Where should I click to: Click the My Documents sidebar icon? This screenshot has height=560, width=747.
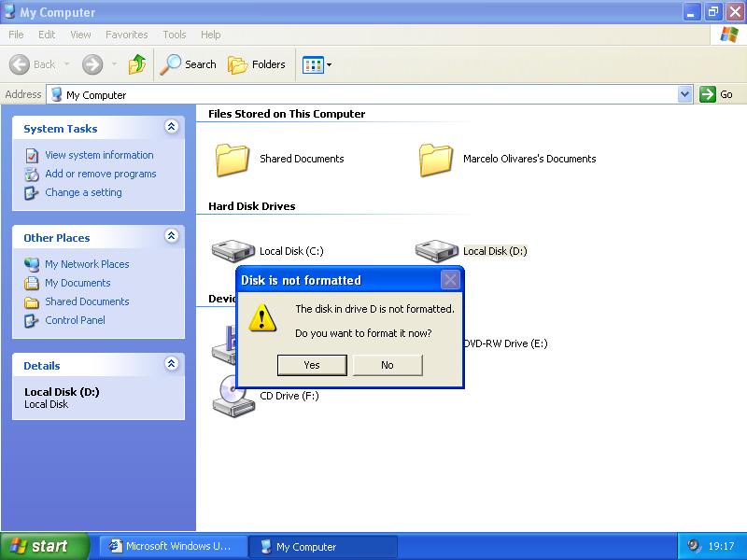point(32,283)
